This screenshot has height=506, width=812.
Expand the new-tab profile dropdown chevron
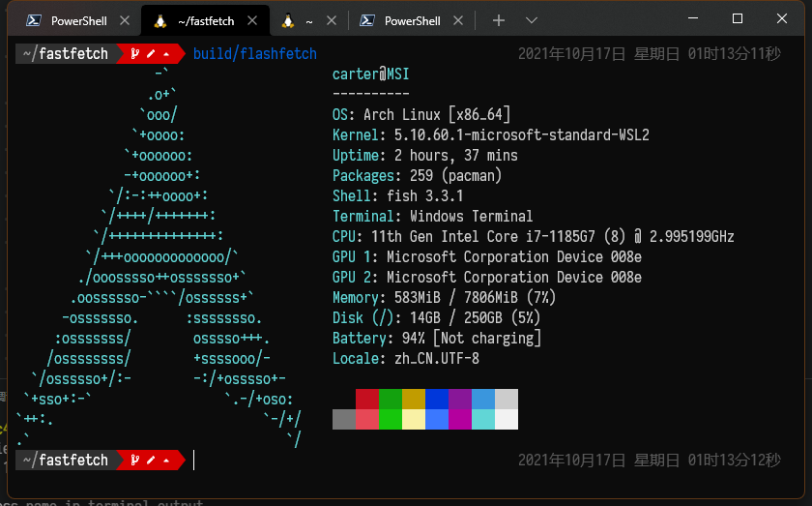tap(532, 20)
